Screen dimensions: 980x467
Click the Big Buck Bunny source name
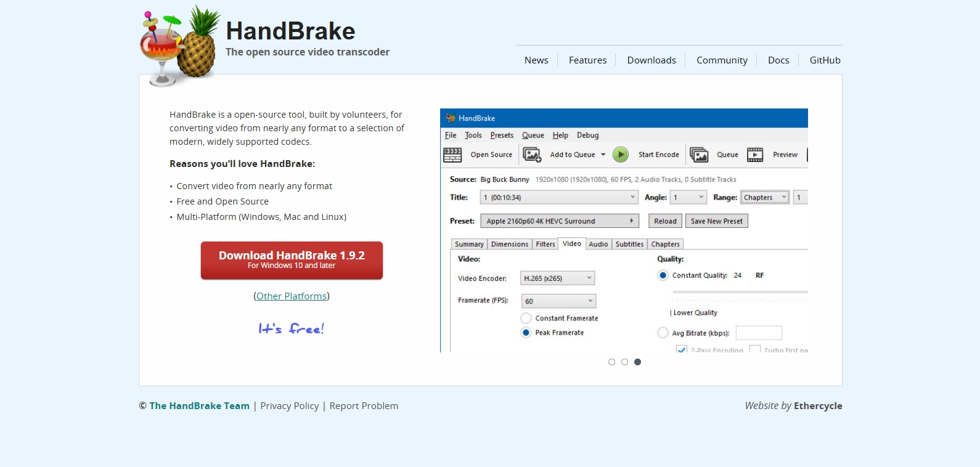pos(505,180)
